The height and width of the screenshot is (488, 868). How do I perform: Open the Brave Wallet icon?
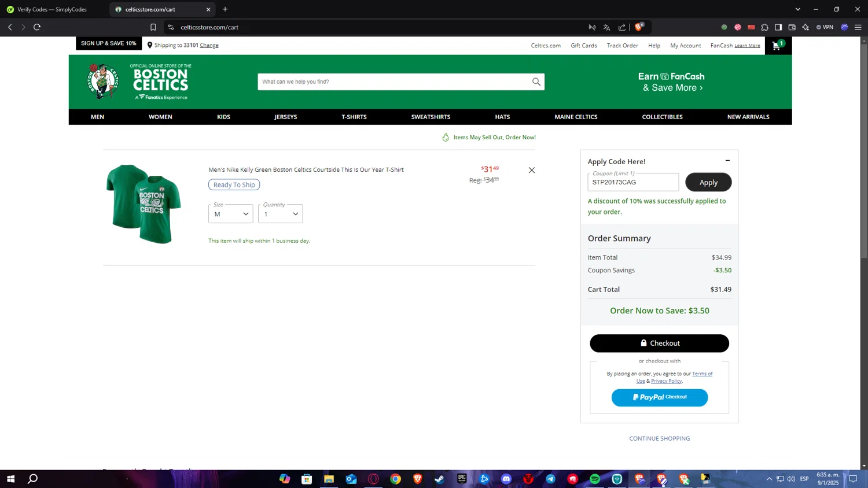point(792,27)
